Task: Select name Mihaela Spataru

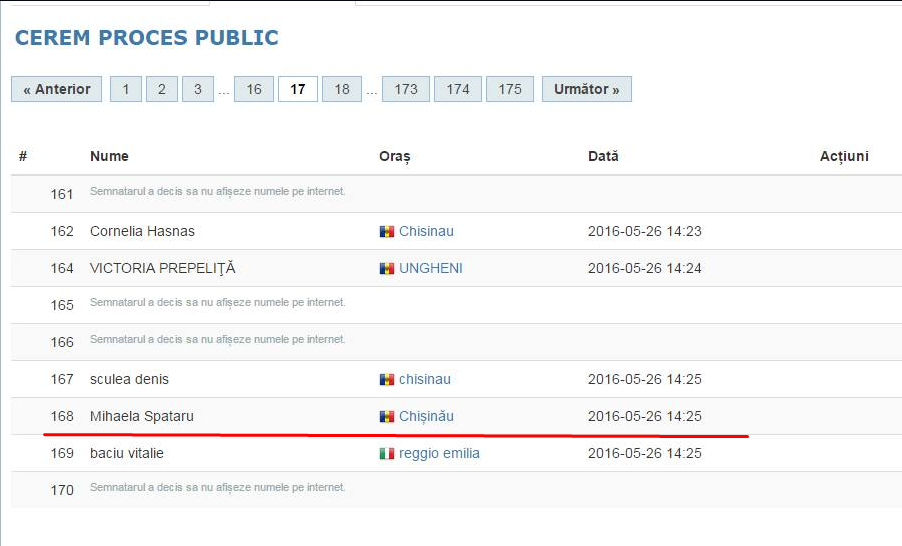Action: (142, 417)
